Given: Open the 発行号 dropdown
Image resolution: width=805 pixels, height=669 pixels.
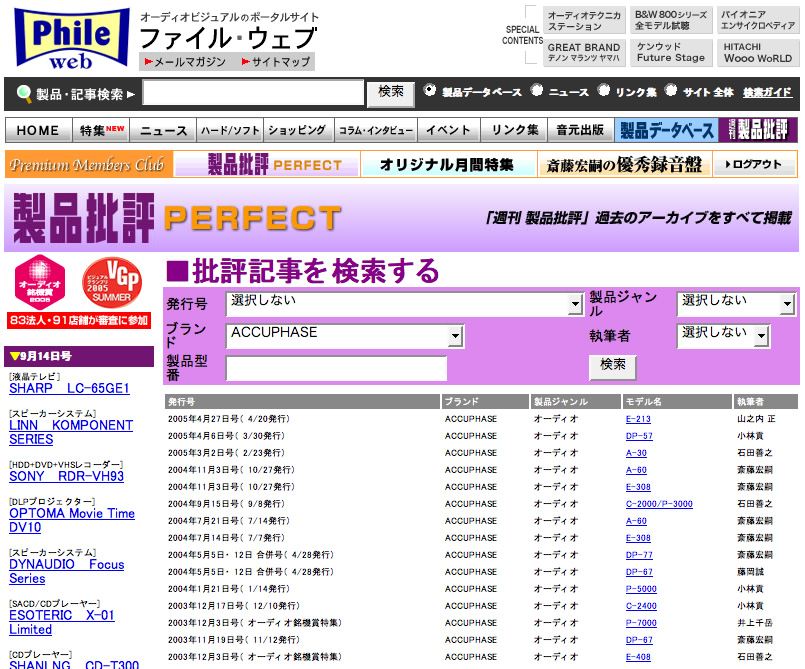Looking at the screenshot, I should pos(405,304).
